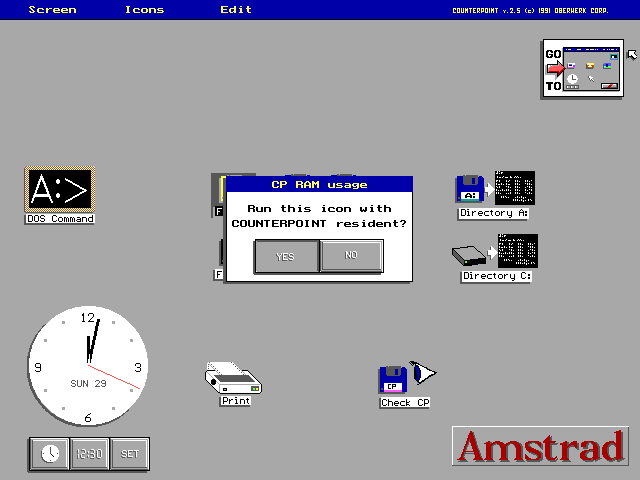Open the Icons menu

[145, 10]
